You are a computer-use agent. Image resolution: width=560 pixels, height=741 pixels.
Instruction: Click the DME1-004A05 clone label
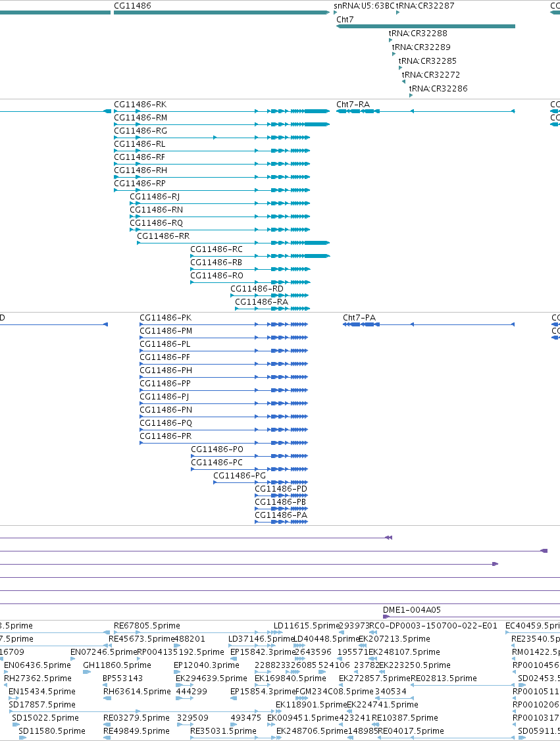[x=412, y=610]
